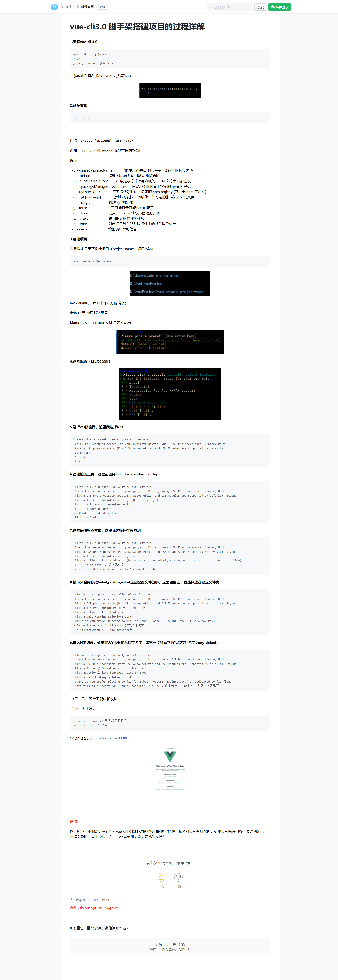The width and height of the screenshot is (338, 980).
Task: Open the http://localhost:8080 link
Action: pos(111,738)
